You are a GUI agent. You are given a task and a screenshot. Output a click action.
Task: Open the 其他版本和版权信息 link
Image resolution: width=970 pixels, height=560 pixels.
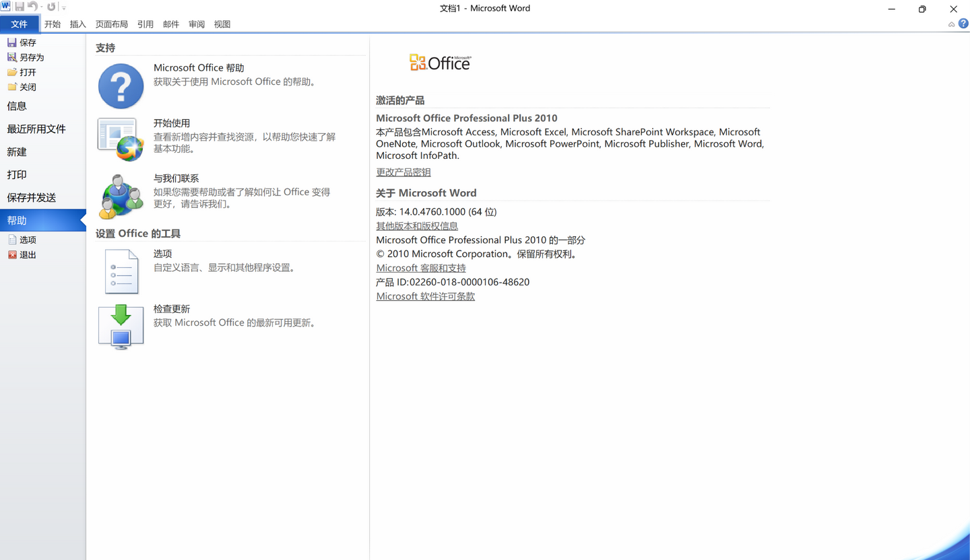(417, 226)
